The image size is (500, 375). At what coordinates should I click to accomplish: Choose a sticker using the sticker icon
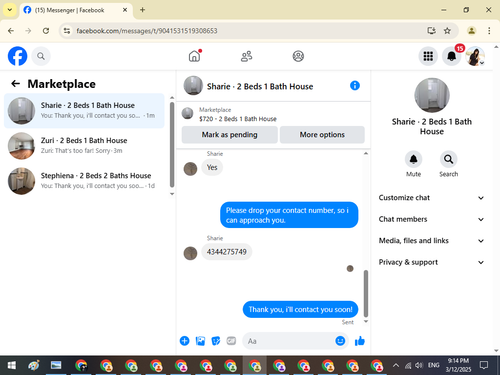click(x=216, y=341)
